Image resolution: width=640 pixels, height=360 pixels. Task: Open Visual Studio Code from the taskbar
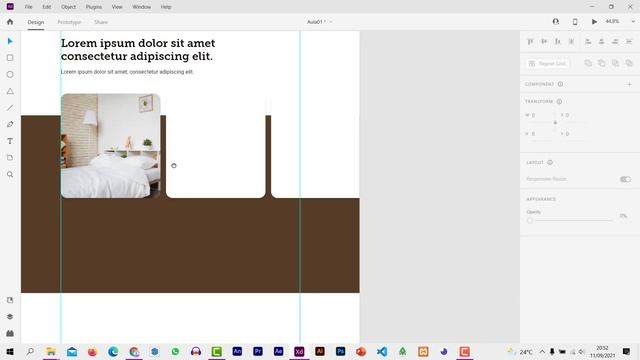coord(382,351)
